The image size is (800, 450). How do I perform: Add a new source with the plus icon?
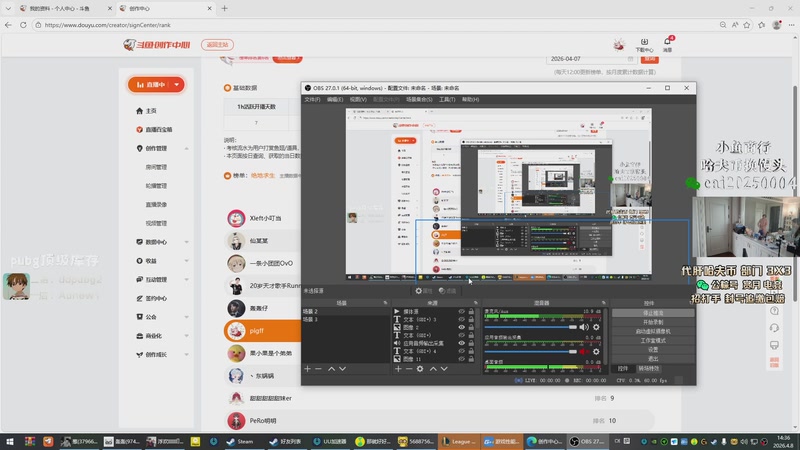click(398, 368)
